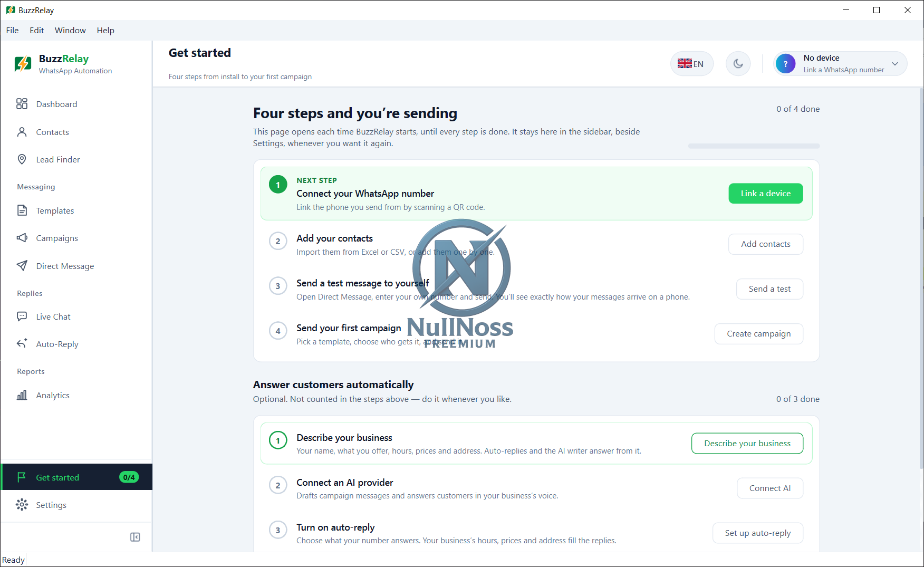Click the "Connect an AI provider" step title
The height and width of the screenshot is (567, 924).
coord(345,483)
